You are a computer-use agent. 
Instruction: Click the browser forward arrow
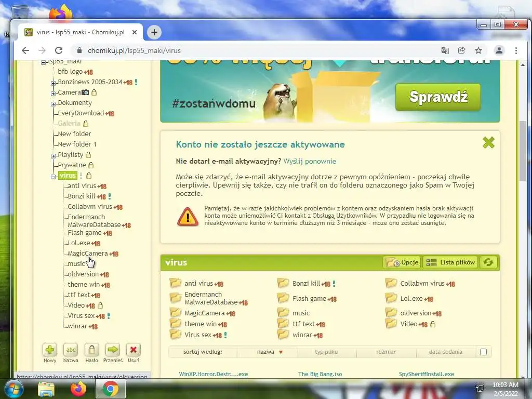pyautogui.click(x=42, y=50)
